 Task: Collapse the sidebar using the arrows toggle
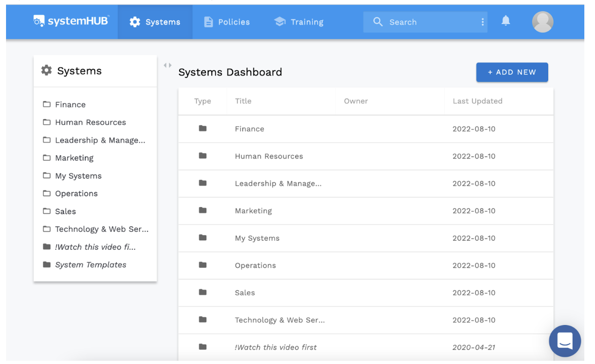click(x=167, y=65)
